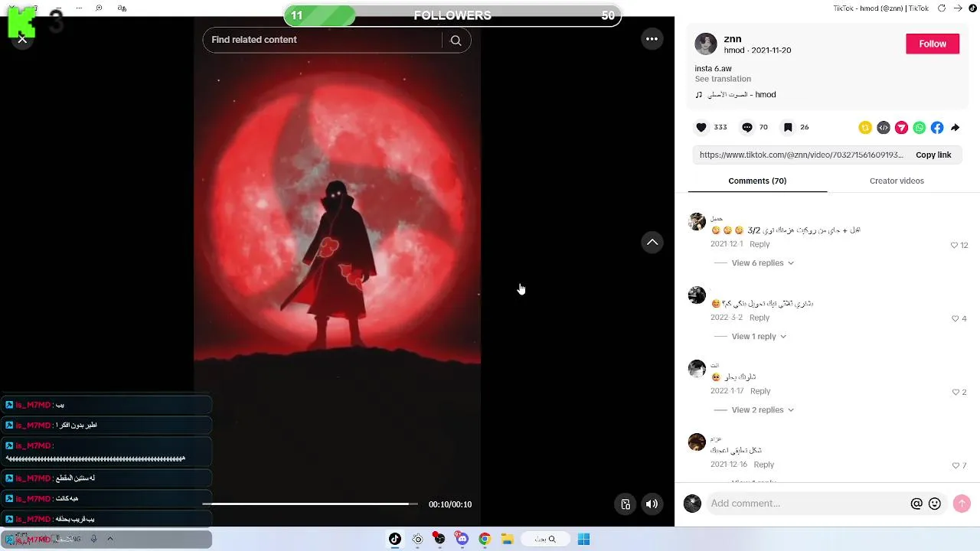This screenshot has height=551, width=980.
Task: Open the three-dot more options menu on video
Action: 652,39
